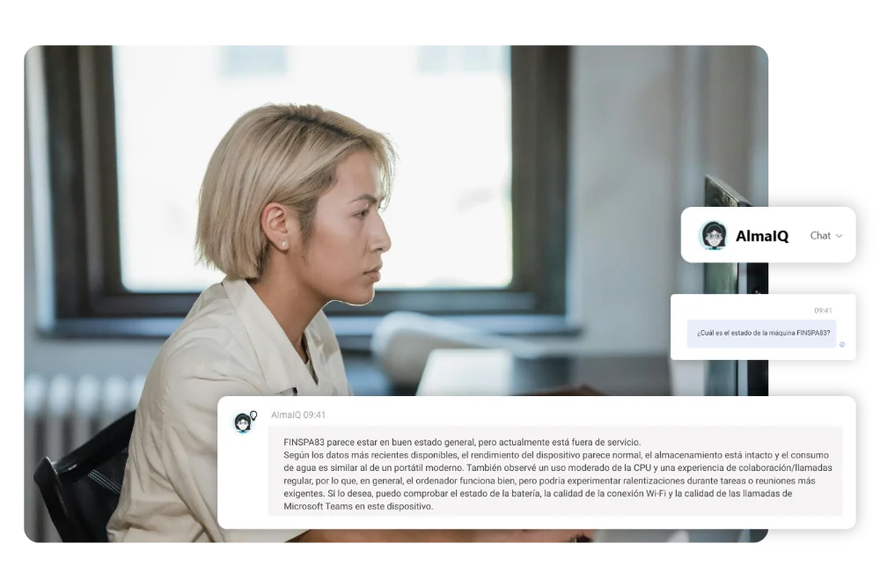880x588 pixels.
Task: Click the status badge on reply avatar
Action: [x=253, y=415]
